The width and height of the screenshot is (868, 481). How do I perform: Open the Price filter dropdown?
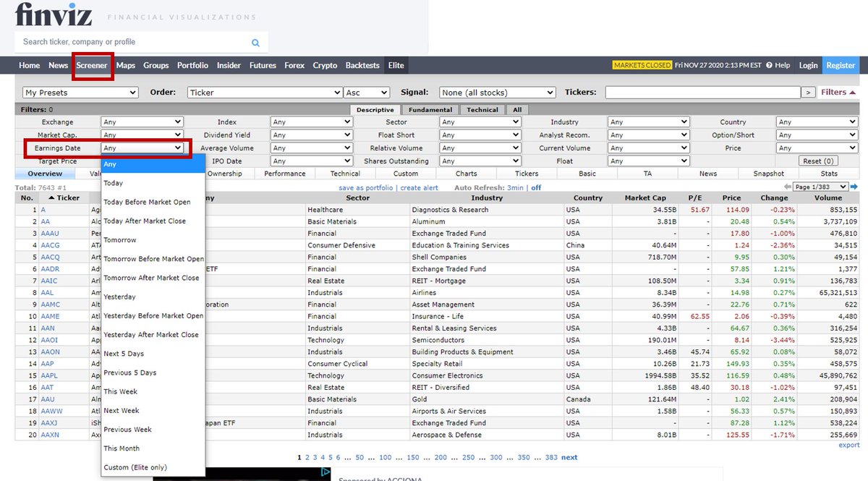click(817, 148)
